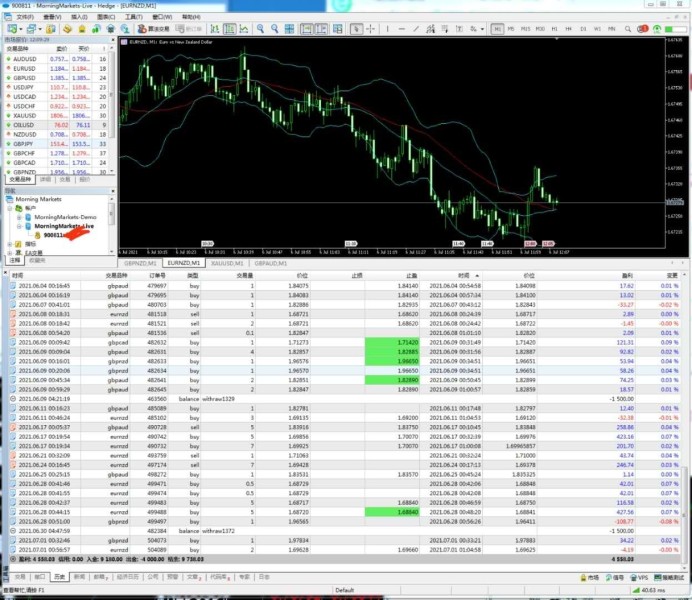
Task: Click the zoom out magnifier icon
Action: (275, 29)
